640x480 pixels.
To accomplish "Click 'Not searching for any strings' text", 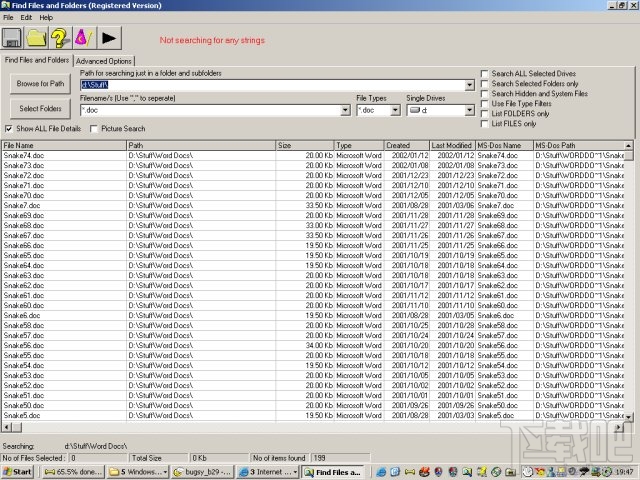I will [212, 40].
